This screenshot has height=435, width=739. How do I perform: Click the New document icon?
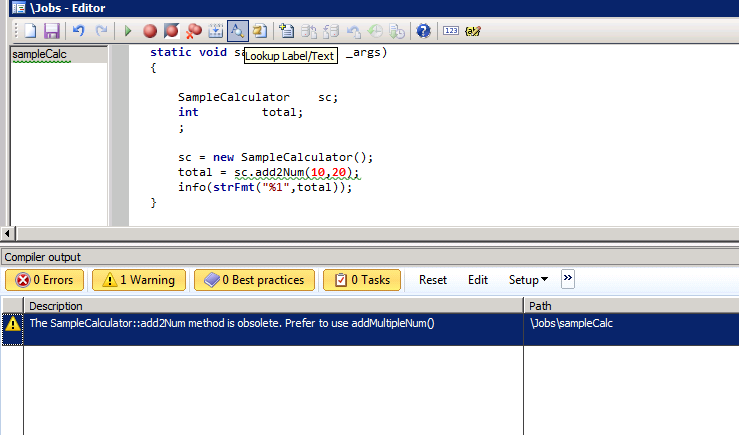(x=30, y=31)
